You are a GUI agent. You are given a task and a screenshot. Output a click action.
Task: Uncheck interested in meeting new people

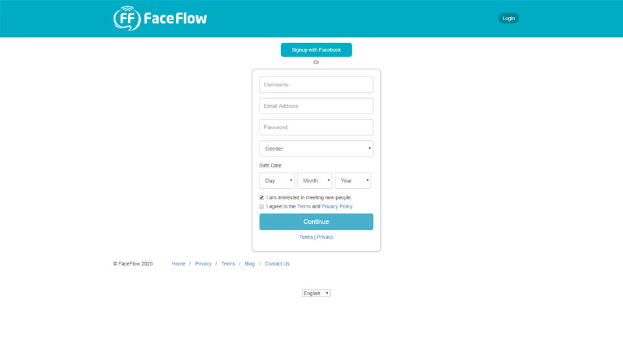click(x=262, y=197)
